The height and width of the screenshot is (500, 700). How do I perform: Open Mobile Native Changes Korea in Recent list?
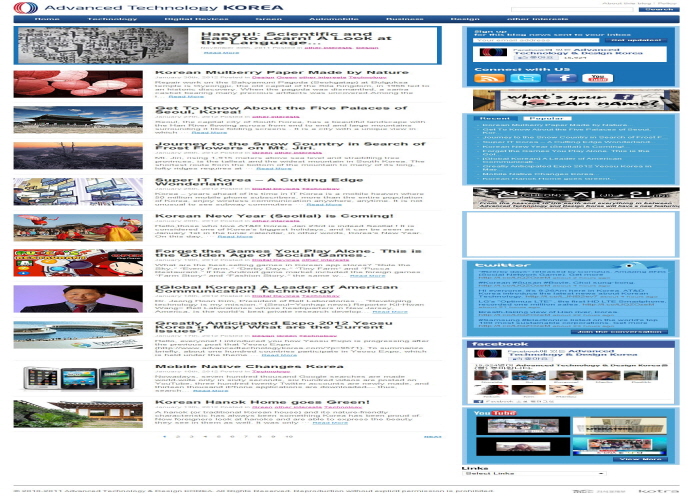[x=538, y=174]
